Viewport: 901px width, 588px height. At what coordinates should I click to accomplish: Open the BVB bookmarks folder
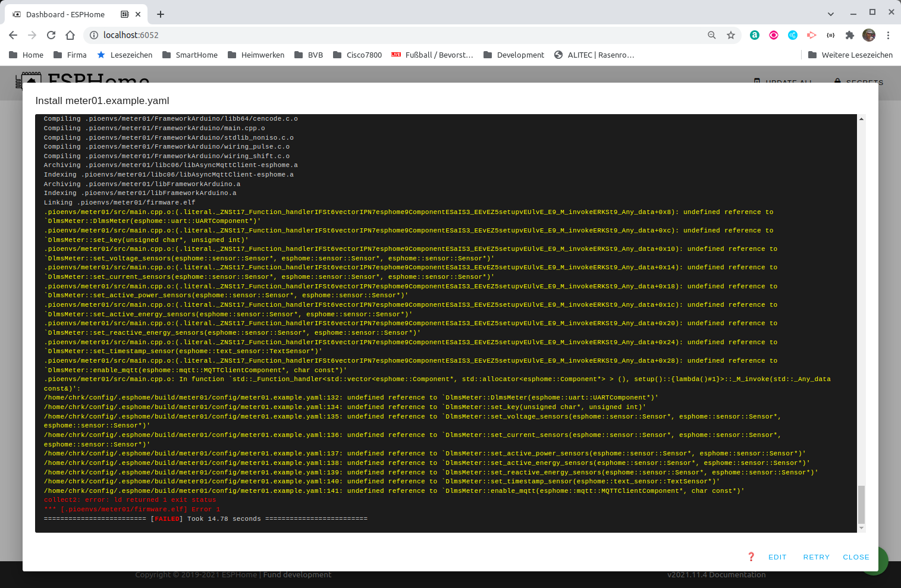309,55
